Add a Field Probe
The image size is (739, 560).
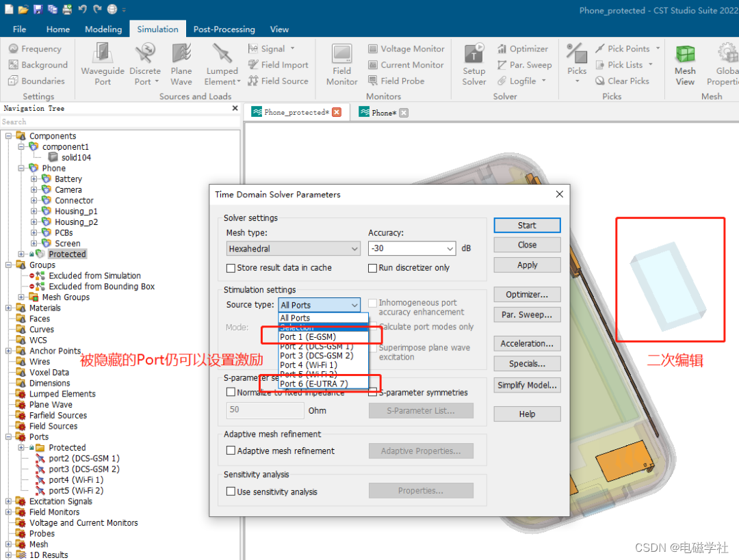[x=396, y=81]
